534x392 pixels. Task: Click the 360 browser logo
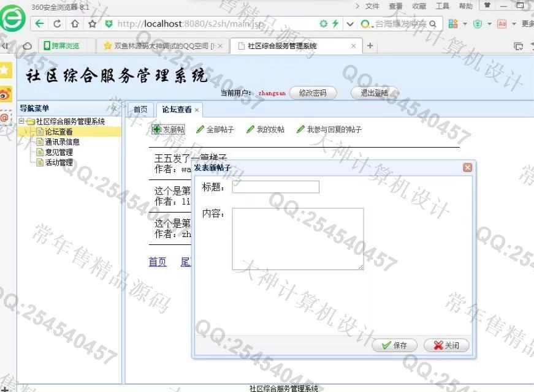click(13, 18)
